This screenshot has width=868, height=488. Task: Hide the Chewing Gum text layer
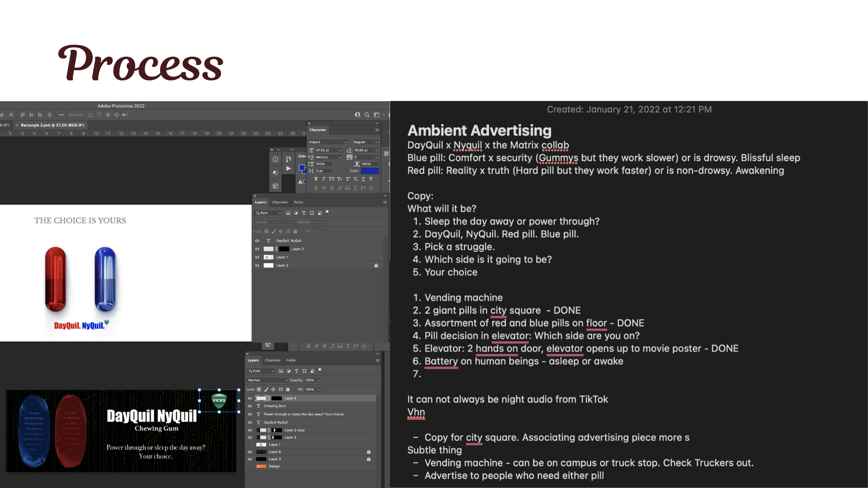pos(250,406)
